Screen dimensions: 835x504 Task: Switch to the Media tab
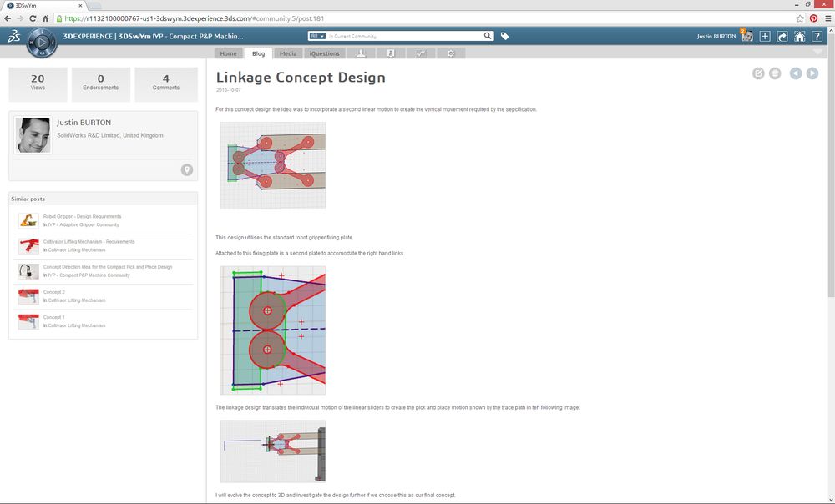click(288, 53)
